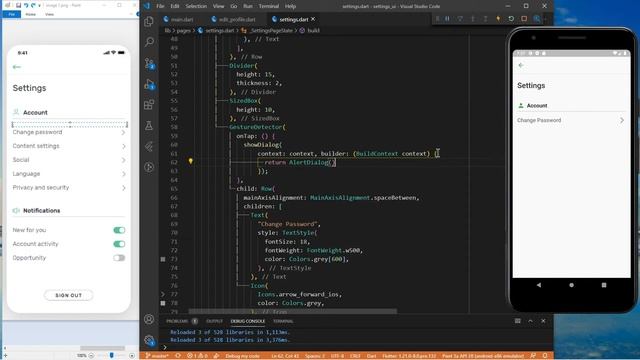Open Paint's quick access toolbar dropdown arrow
Viewport: 640px width, 360px height.
pyautogui.click(x=39, y=5)
